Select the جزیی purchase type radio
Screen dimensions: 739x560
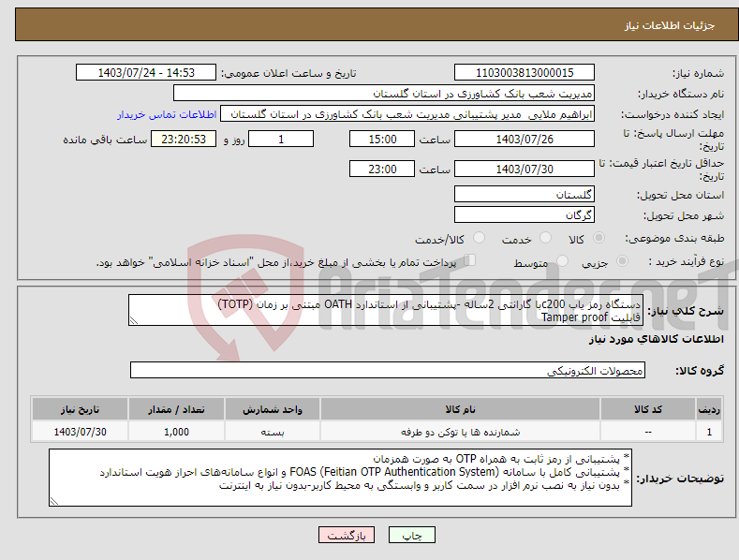tap(622, 260)
